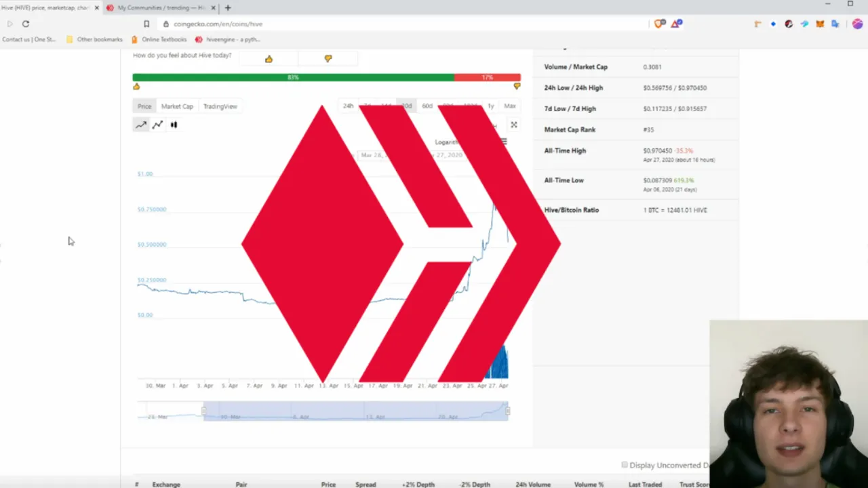This screenshot has height=488, width=868.
Task: Minimize the browser window
Action: click(827, 4)
